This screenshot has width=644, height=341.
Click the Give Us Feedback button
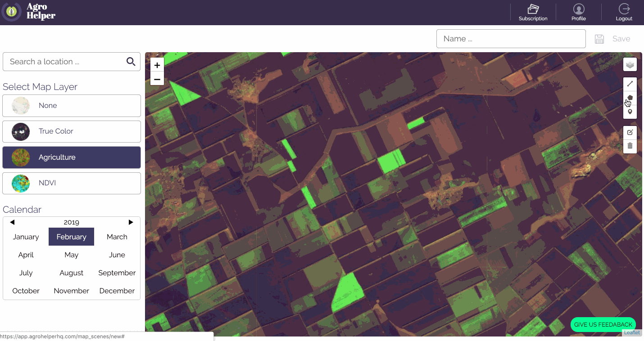[x=603, y=325]
